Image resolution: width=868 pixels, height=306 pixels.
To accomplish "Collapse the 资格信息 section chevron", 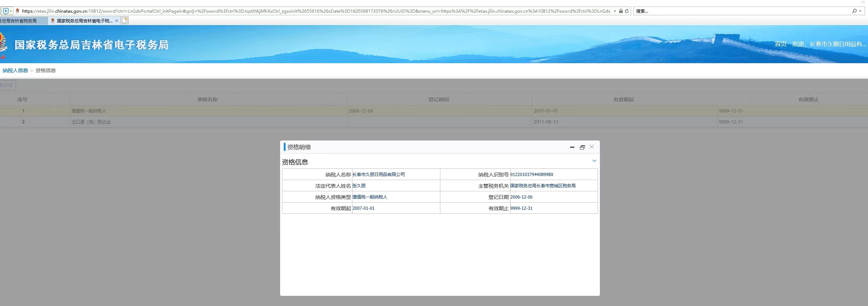I will pos(594,161).
